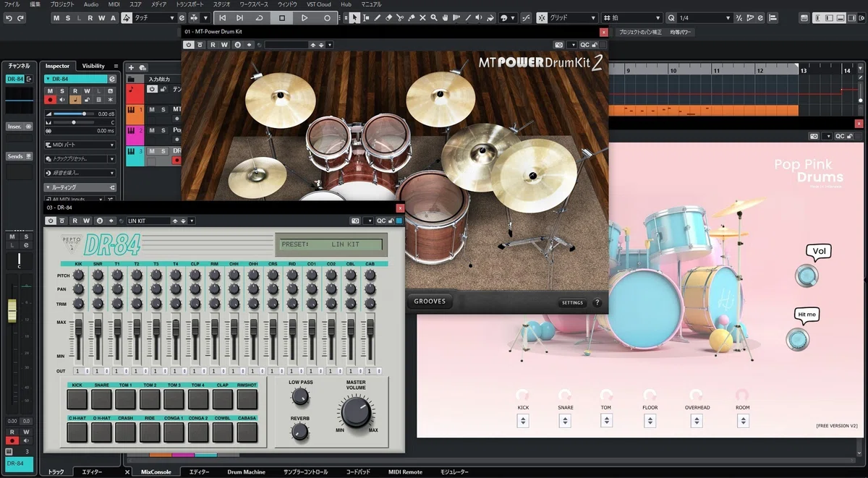This screenshot has height=478, width=868.
Task: Solo DR-84 track in Inspector
Action: [x=63, y=91]
